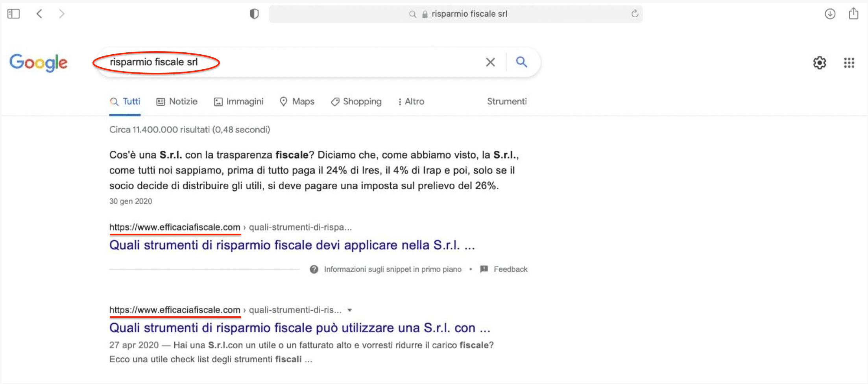
Task: Go back to previous page
Action: click(x=39, y=14)
